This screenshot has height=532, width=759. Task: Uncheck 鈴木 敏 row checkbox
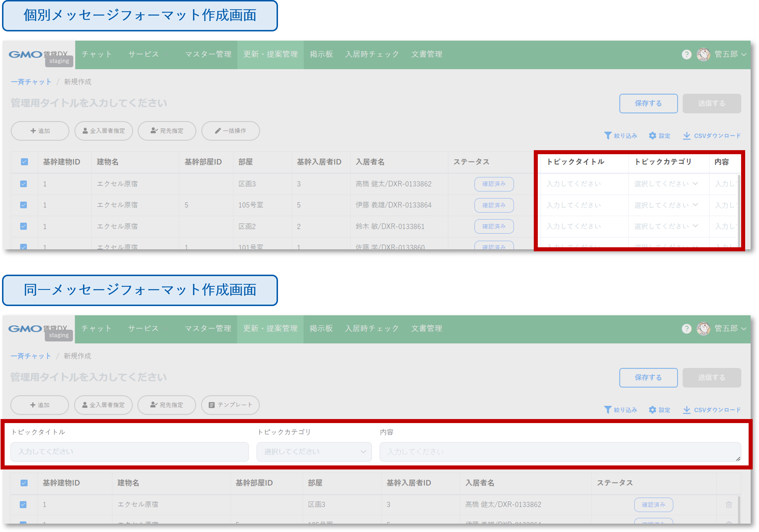23,226
